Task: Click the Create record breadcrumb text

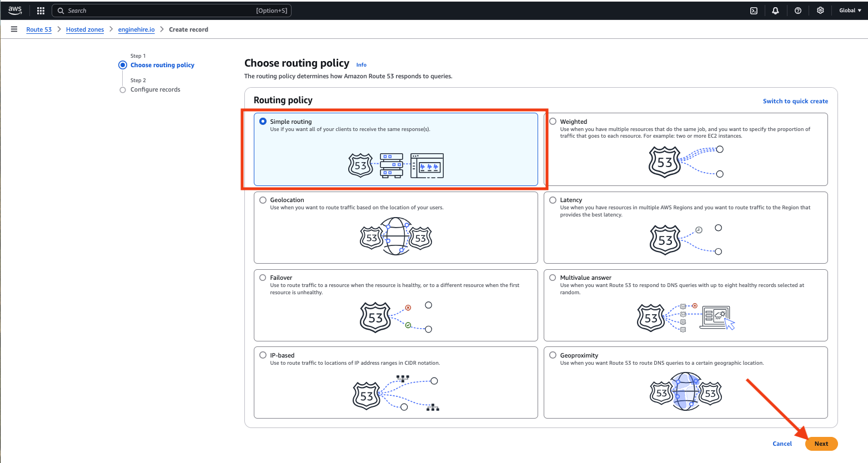Action: (x=189, y=29)
